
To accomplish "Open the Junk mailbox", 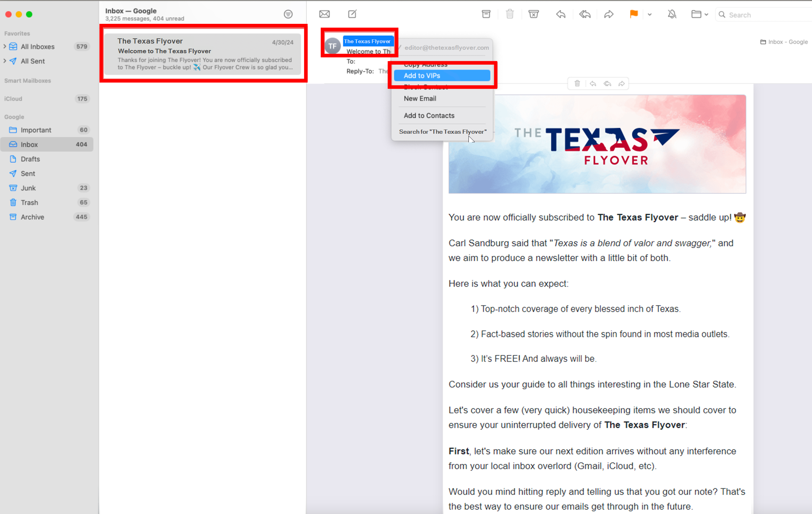I will click(47, 188).
